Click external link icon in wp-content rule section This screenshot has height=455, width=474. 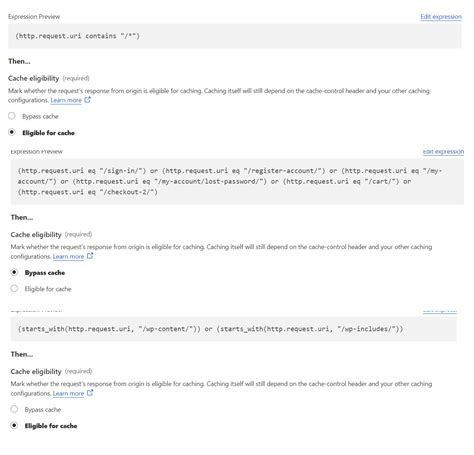pyautogui.click(x=90, y=393)
